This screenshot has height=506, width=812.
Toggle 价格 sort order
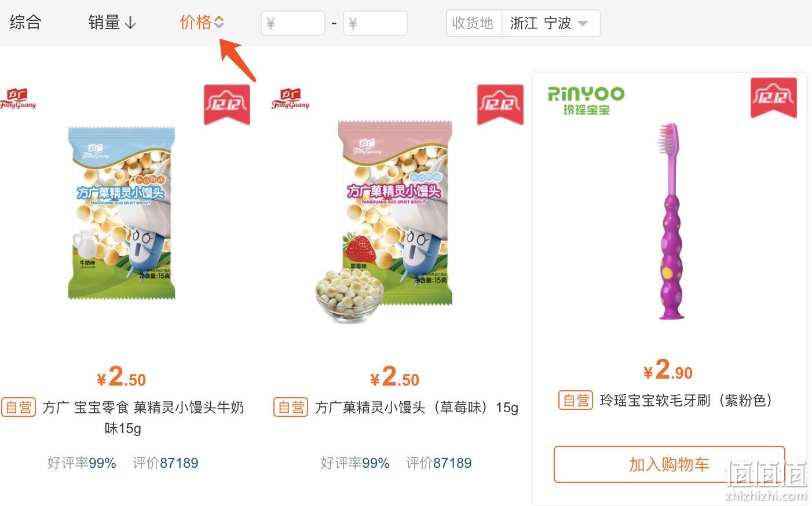(x=202, y=23)
